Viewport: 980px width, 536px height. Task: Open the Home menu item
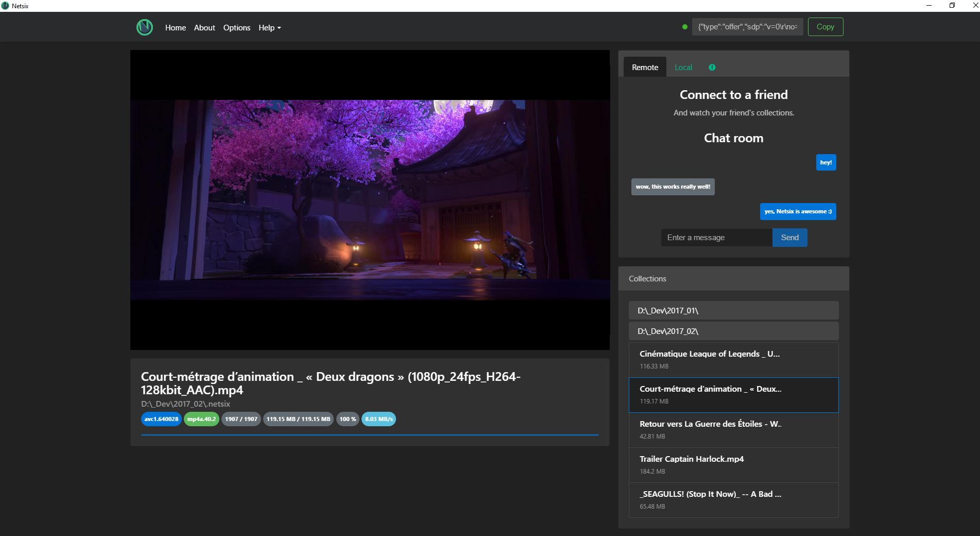[175, 28]
